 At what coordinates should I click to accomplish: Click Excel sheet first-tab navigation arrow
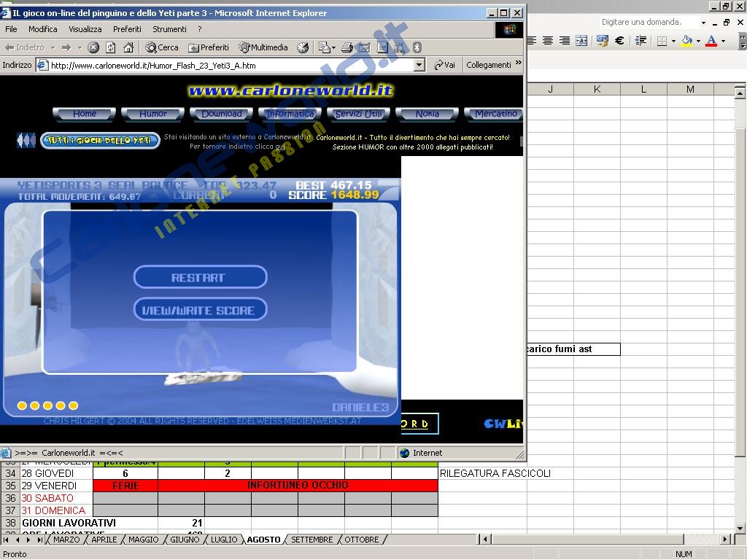pyautogui.click(x=6, y=540)
